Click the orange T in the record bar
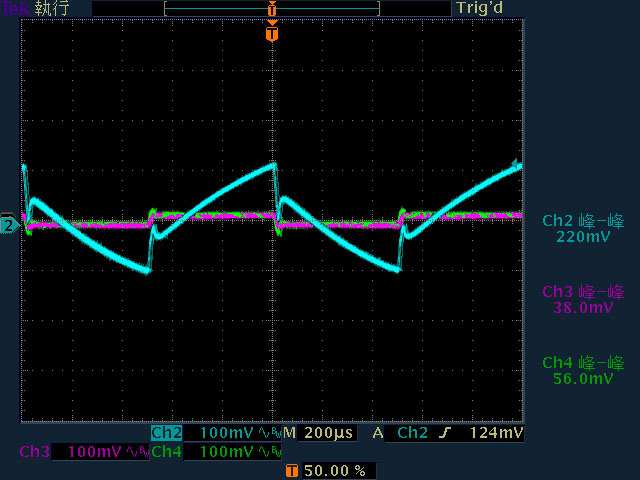 pyautogui.click(x=272, y=9)
